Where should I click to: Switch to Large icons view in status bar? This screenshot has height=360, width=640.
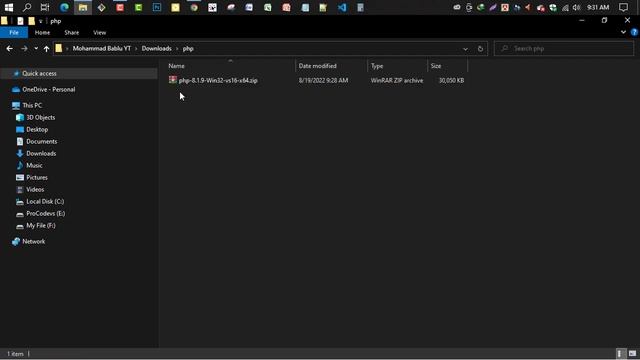(632, 353)
